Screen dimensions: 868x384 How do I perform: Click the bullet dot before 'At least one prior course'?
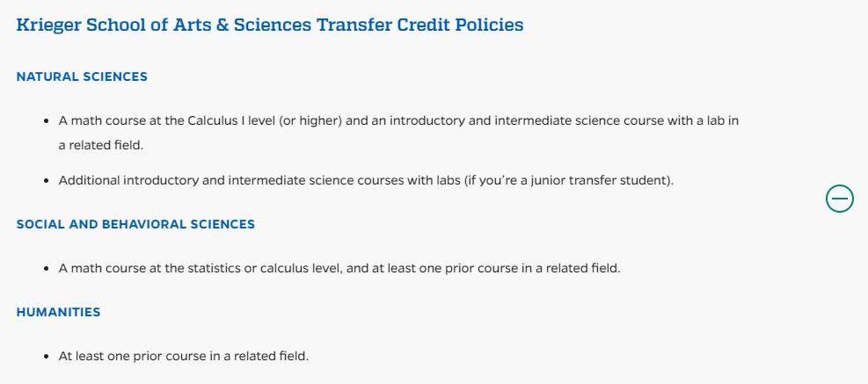[x=47, y=357]
